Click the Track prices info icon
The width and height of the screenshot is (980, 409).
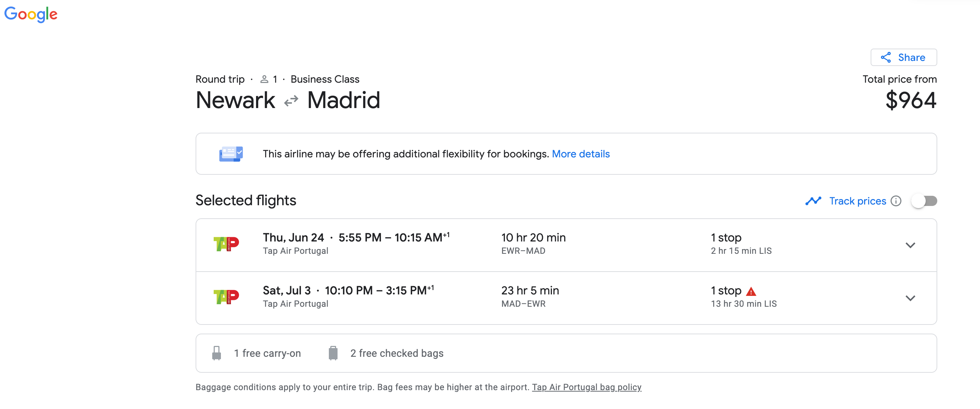(896, 201)
